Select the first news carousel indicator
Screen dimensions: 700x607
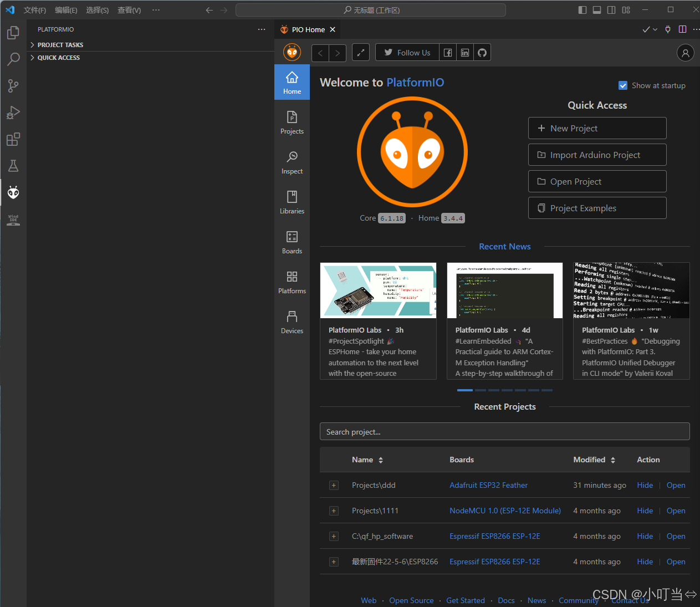coord(464,390)
